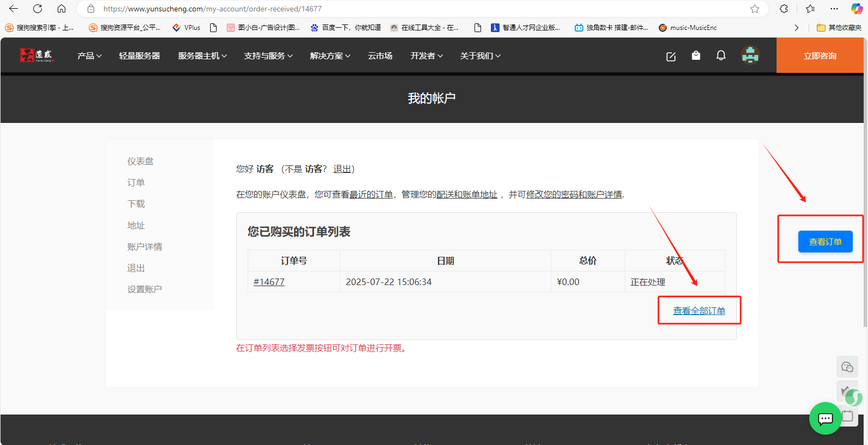This screenshot has width=868, height=445.
Task: Expand the 产品 dropdown menu
Action: (89, 56)
